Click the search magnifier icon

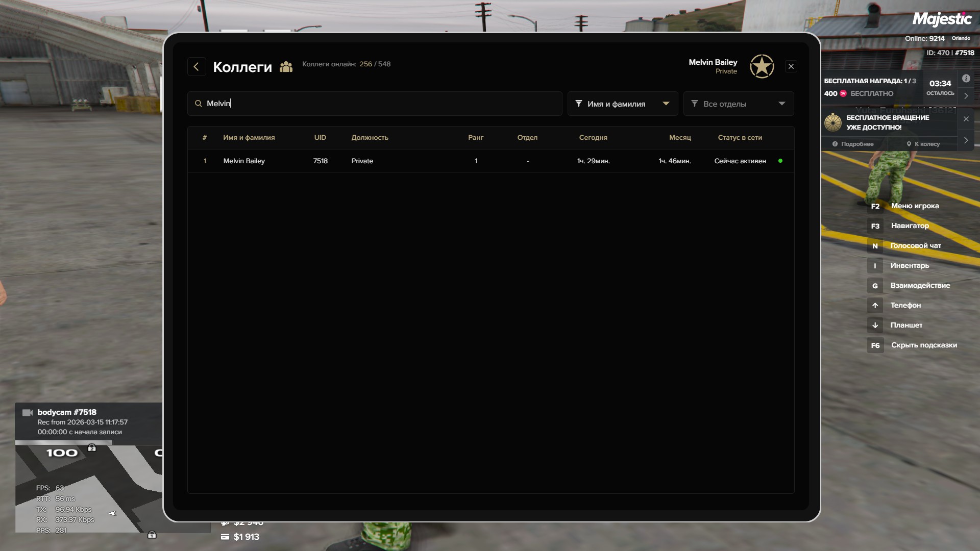199,104
